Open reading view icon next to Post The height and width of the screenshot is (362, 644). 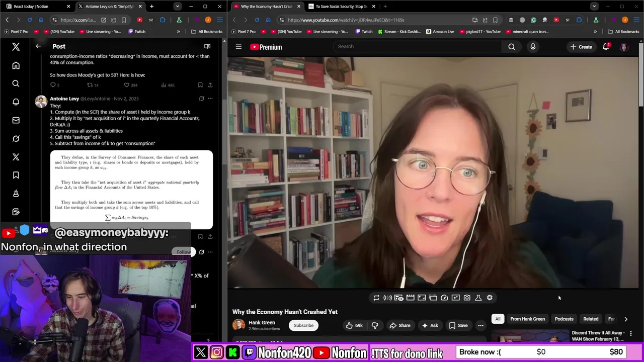point(207,46)
